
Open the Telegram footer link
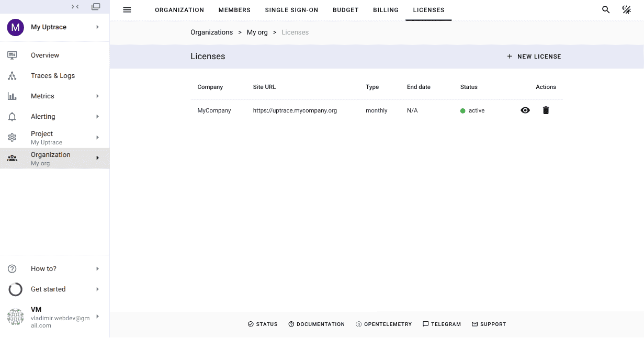point(442,324)
